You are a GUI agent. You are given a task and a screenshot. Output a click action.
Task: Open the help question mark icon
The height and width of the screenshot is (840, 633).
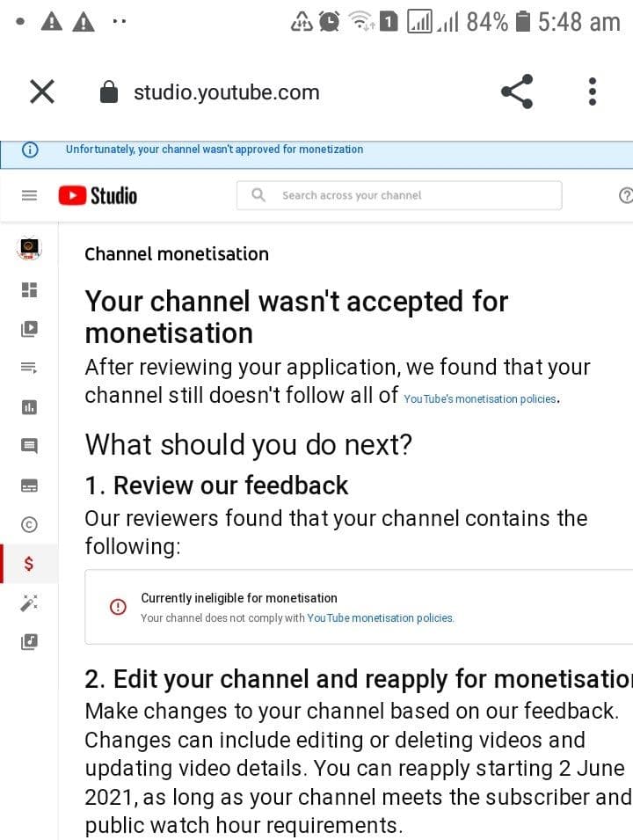coord(625,195)
